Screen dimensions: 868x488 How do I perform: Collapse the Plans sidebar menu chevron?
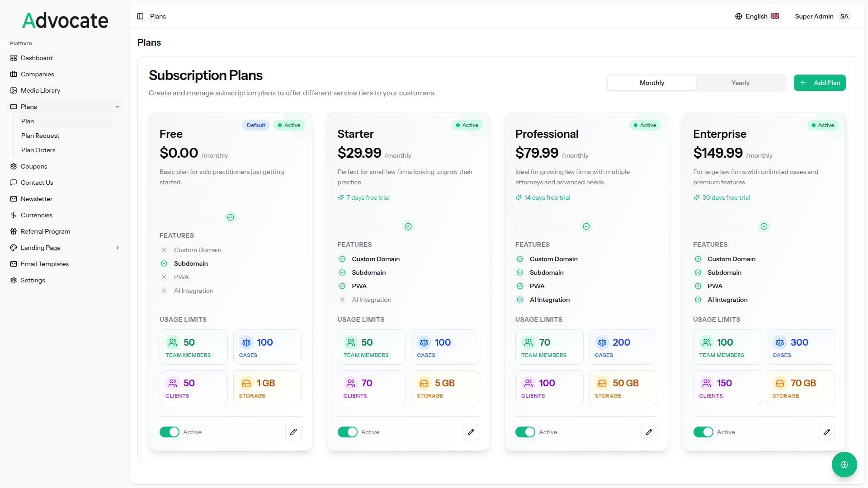(x=118, y=107)
